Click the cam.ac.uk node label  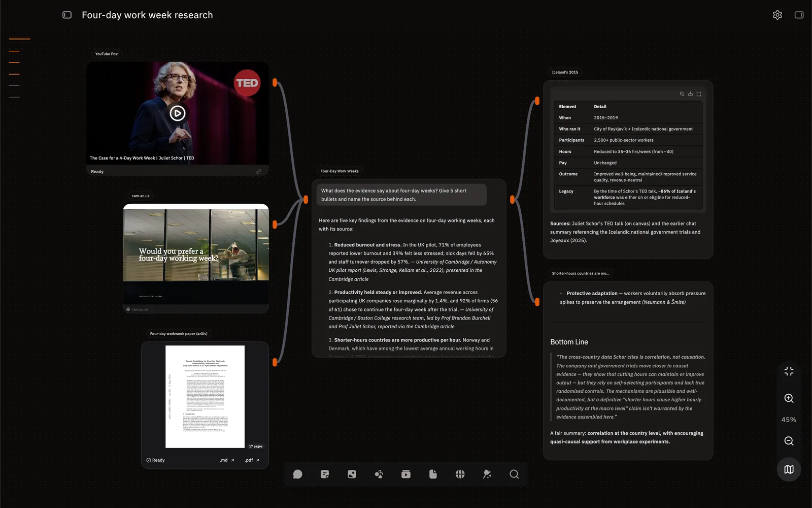(141, 196)
